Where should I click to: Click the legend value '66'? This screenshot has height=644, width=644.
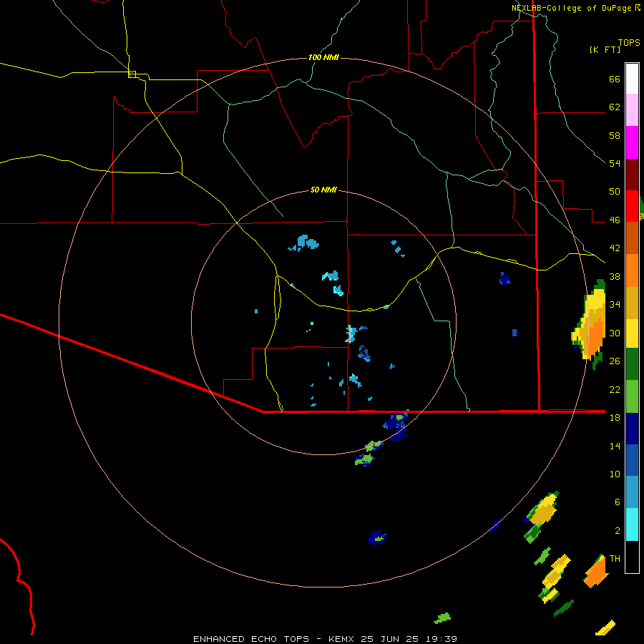point(615,79)
